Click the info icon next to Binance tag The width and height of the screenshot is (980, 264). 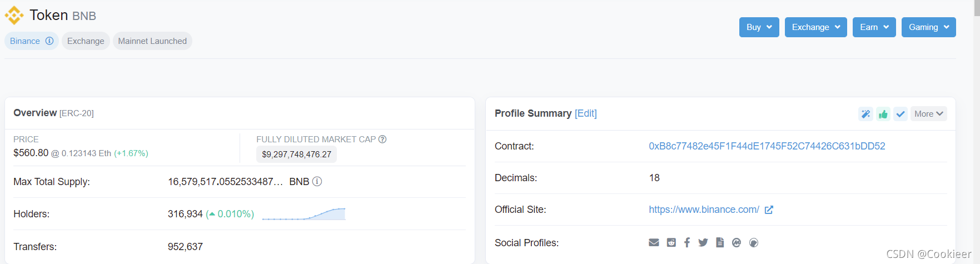(49, 41)
